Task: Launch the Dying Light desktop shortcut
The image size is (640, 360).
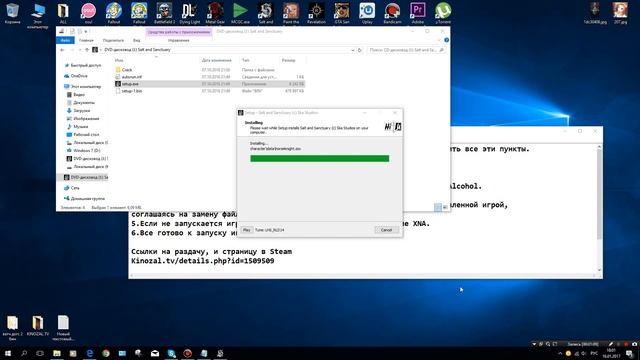Action: (189, 13)
